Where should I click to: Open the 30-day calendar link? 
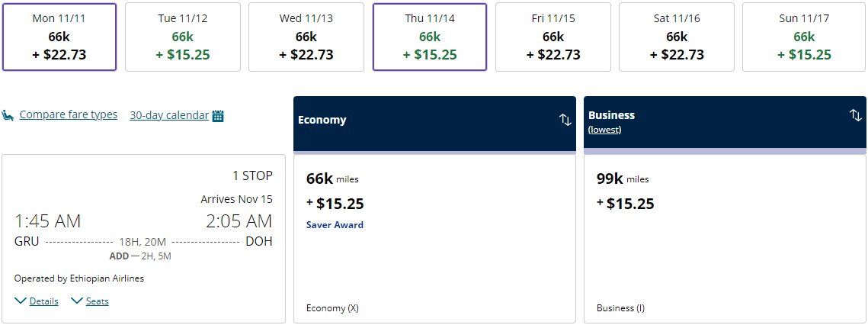click(169, 115)
